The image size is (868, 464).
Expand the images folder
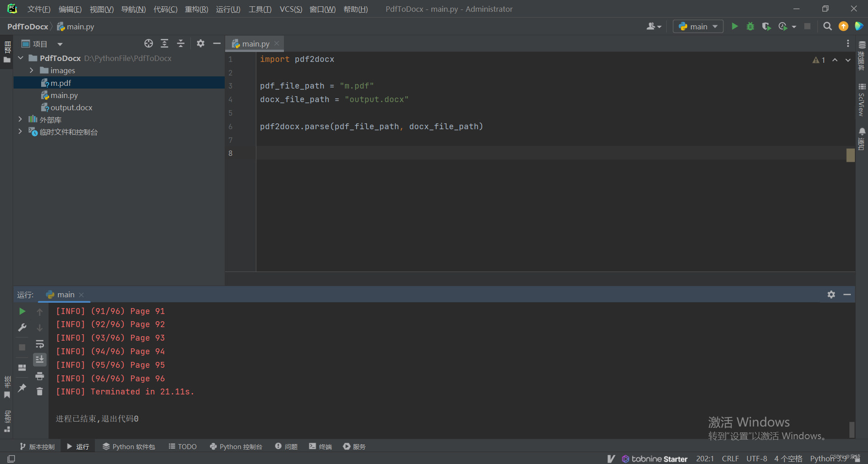(x=31, y=70)
